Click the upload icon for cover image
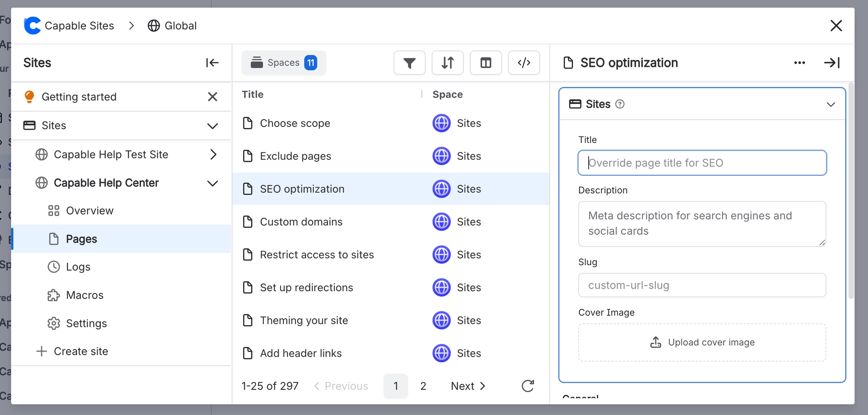This screenshot has width=868, height=415. [x=656, y=342]
